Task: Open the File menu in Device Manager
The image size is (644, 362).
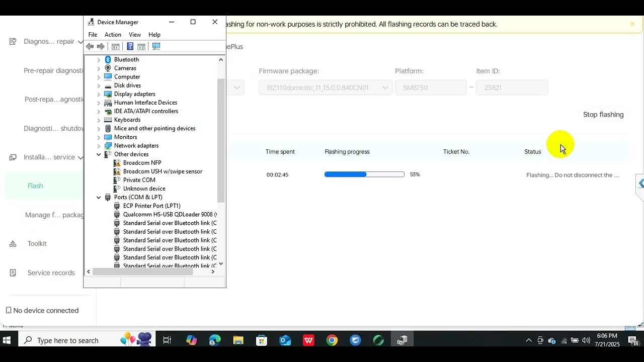Action: 93,35
